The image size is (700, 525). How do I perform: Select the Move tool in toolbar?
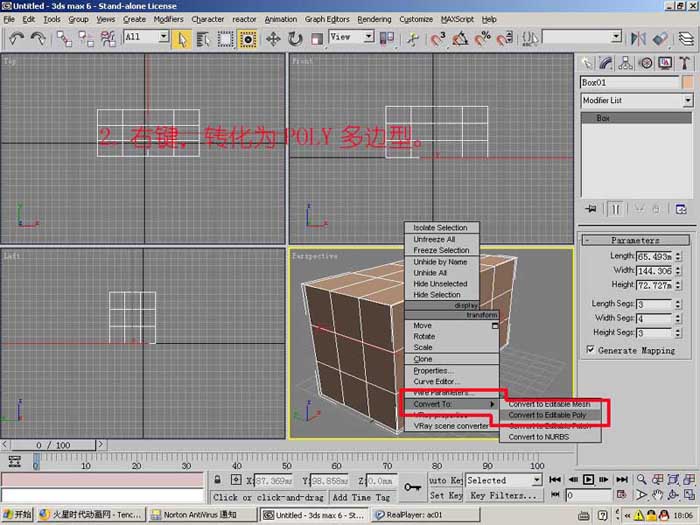pyautogui.click(x=273, y=39)
